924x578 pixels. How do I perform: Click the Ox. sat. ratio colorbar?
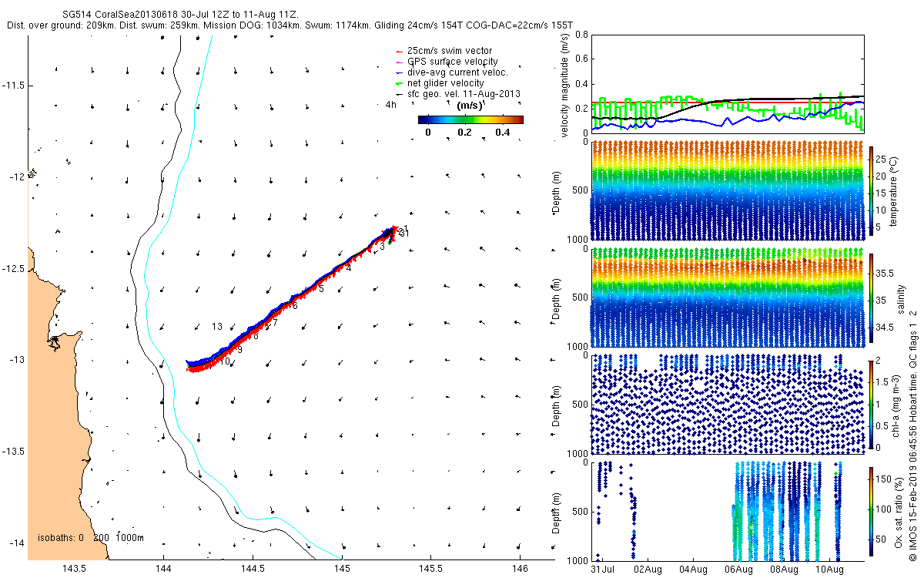tap(872, 512)
